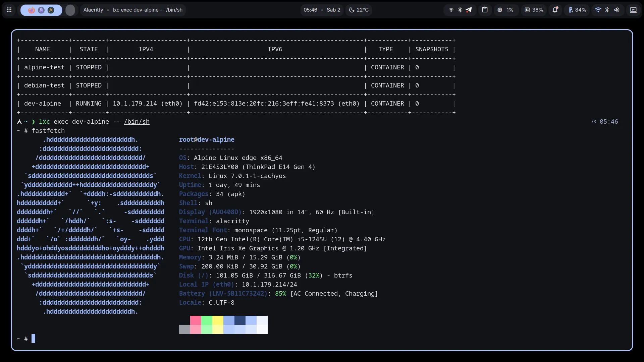Screen dimensions: 644x362
Task: Click the Arch-style prompt logo before lxc command
Action: [x=19, y=122]
